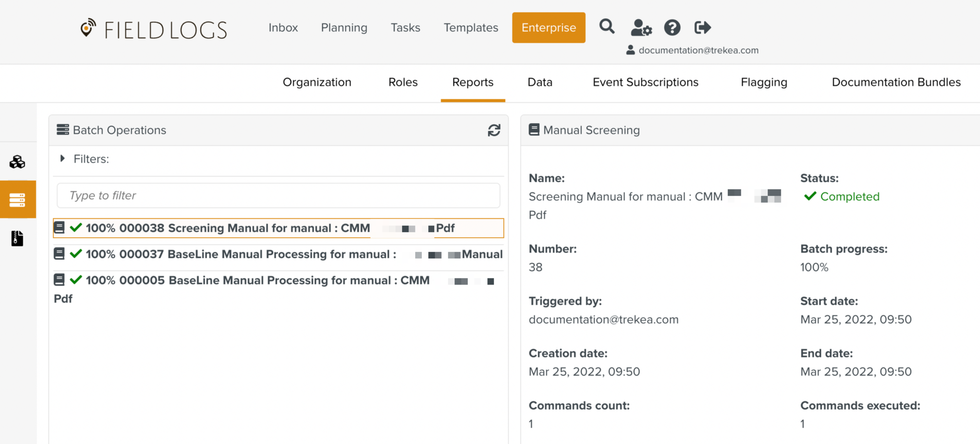The height and width of the screenshot is (444, 980).
Task: Go to Event Subscriptions tab
Action: pyautogui.click(x=645, y=82)
